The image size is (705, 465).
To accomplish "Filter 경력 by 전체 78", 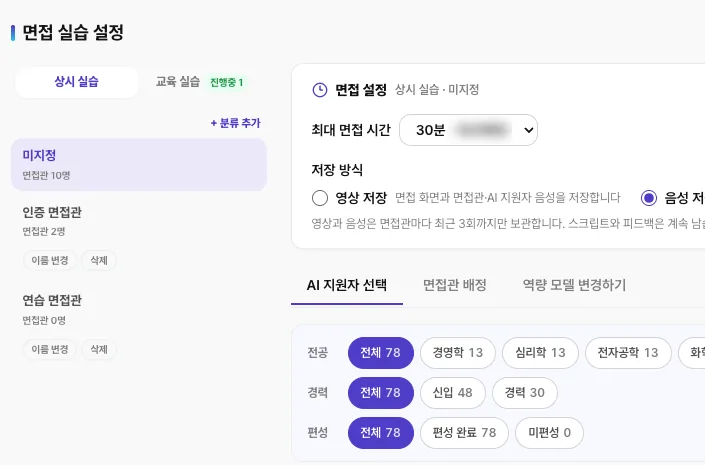I will (380, 393).
